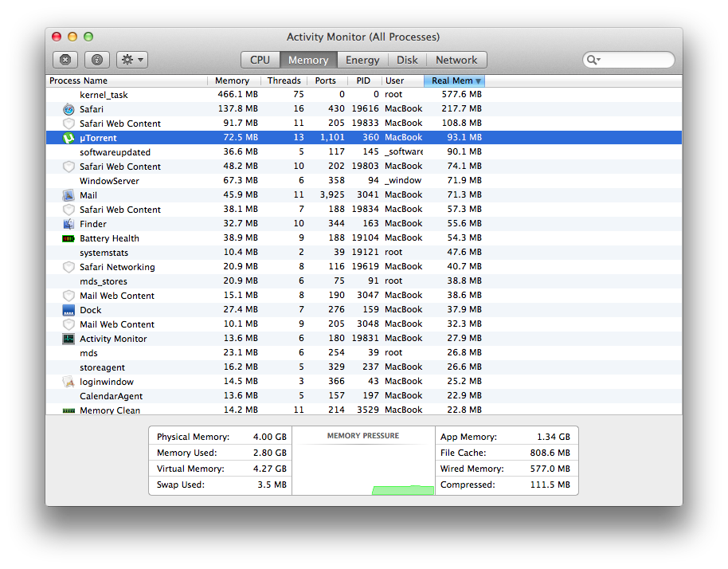Viewport: 728px width, 569px height.
Task: Click File Cache 808.6 MB value
Action: (550, 453)
